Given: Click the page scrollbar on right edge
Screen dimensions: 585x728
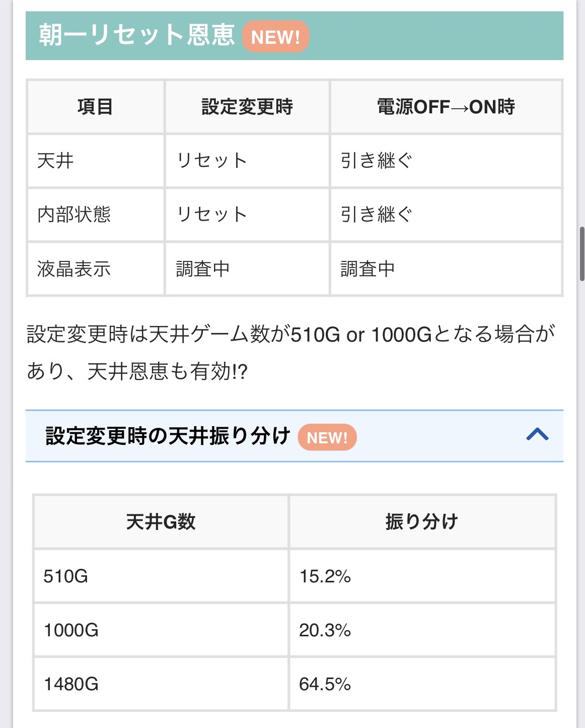Looking at the screenshot, I should (x=581, y=254).
